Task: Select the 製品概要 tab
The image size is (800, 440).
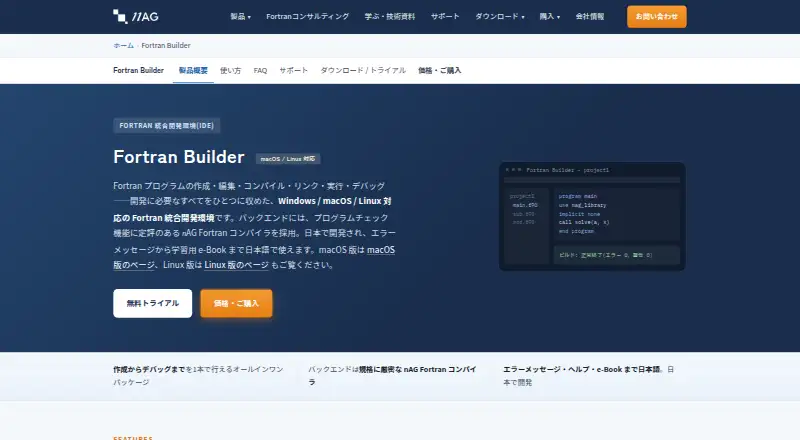Action: pyautogui.click(x=193, y=70)
